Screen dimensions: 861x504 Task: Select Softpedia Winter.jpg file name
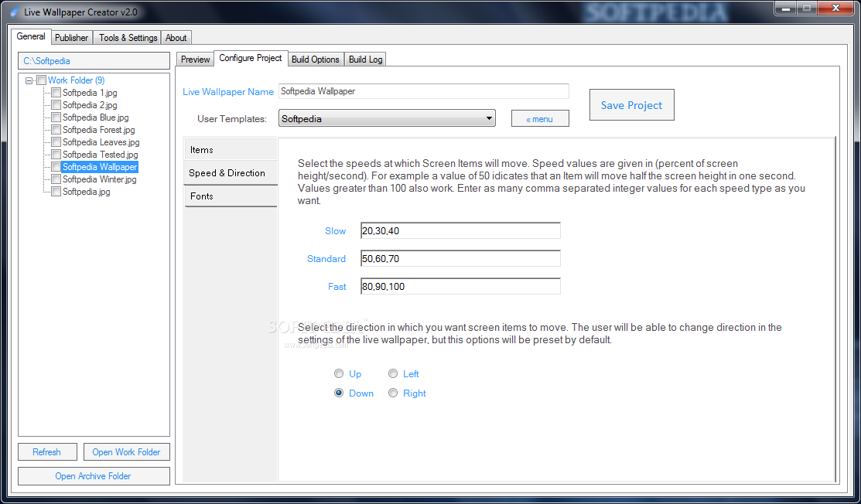coord(99,179)
